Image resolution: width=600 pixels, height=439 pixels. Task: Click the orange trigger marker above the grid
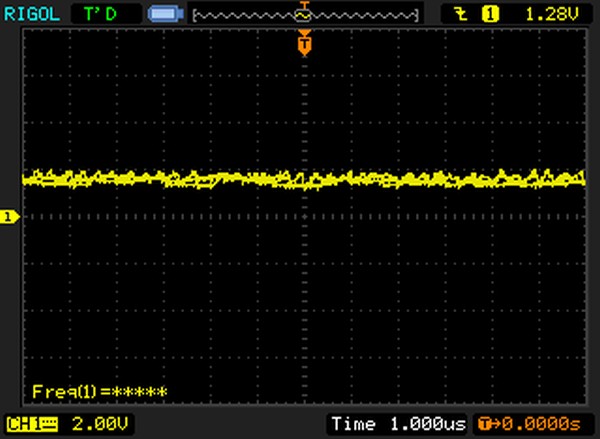(x=304, y=43)
